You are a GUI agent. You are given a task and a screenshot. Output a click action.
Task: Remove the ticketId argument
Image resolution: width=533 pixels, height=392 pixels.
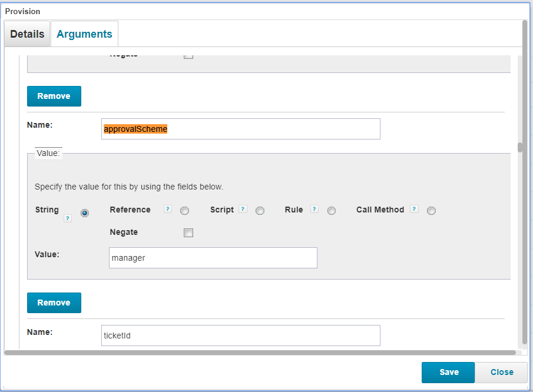tap(54, 303)
